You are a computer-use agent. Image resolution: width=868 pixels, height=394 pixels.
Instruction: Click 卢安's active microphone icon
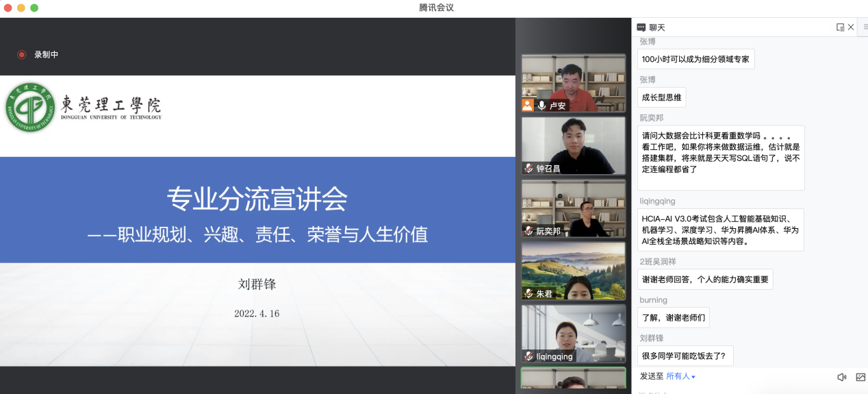(542, 106)
